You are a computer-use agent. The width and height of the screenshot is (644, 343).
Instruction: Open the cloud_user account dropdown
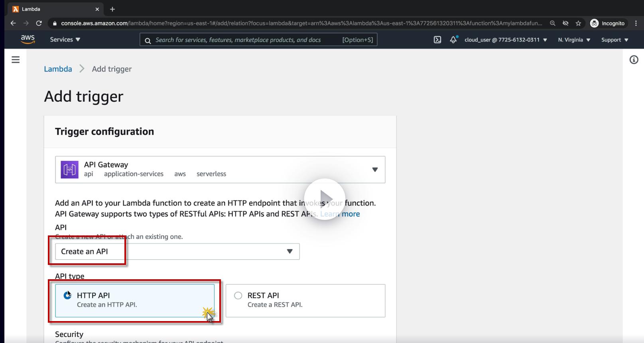coord(506,40)
